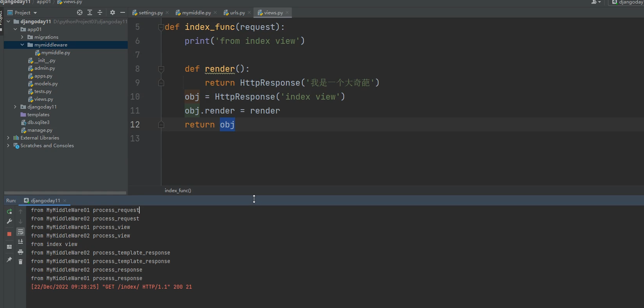
Task: Click the locate/select opened file target icon
Action: [80, 12]
